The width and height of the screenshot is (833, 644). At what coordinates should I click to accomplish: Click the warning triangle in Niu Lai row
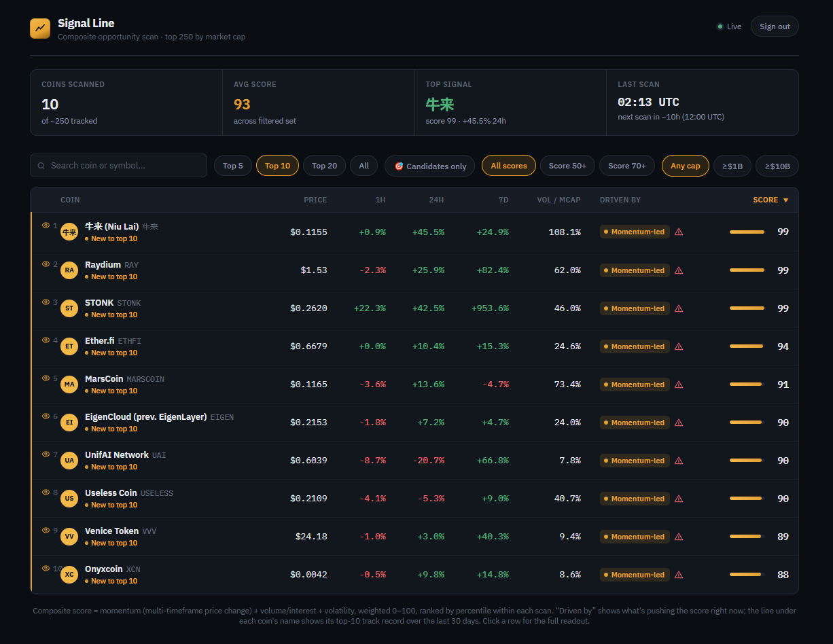tap(679, 232)
